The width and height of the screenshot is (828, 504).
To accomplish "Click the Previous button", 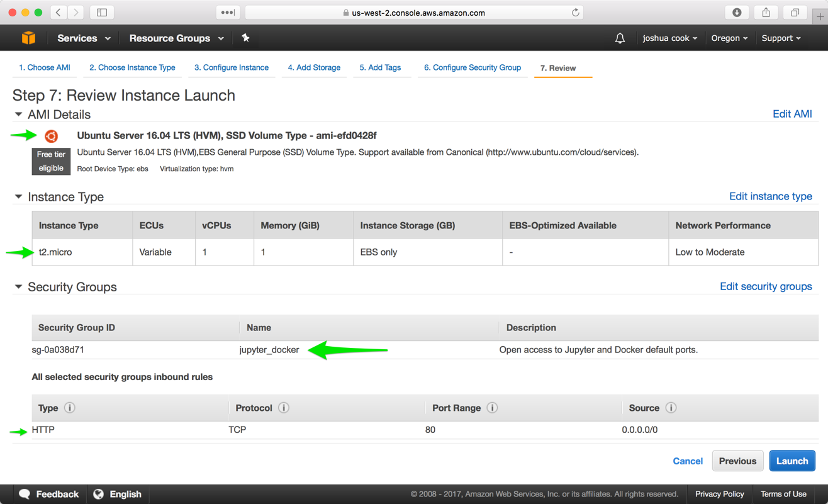I will click(x=737, y=461).
